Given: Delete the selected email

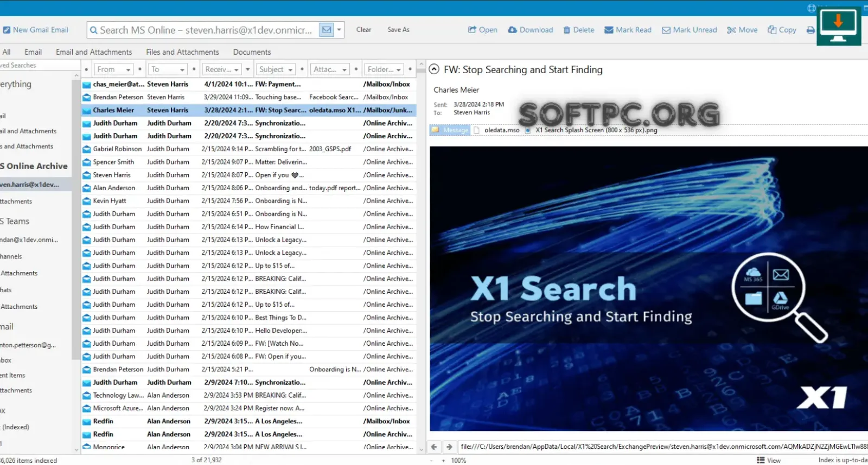Looking at the screenshot, I should (579, 30).
